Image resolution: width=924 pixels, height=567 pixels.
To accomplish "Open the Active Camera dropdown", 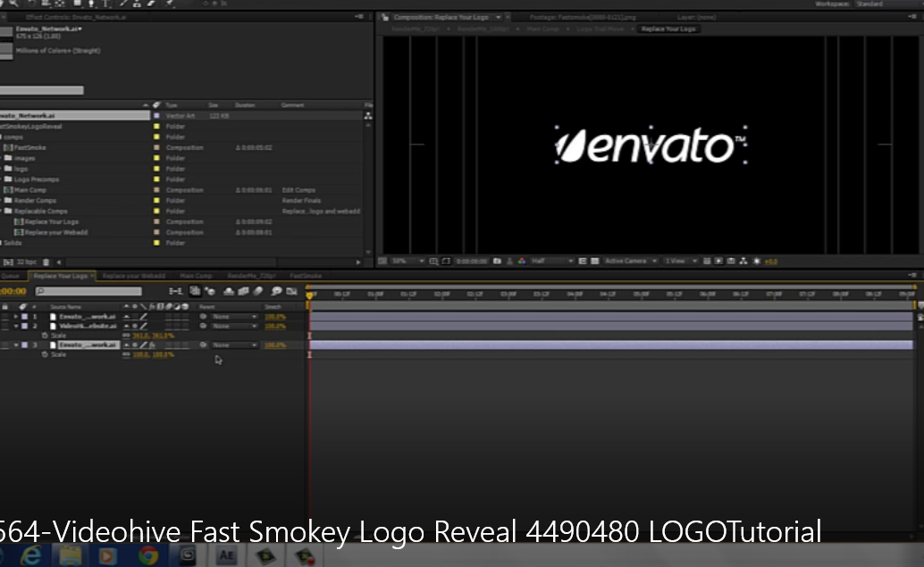I will pos(631,261).
